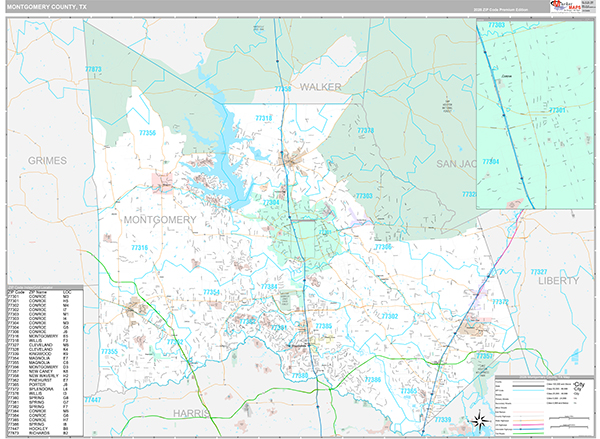Click the LIBERTY county label
This screenshot has width=600, height=439.
click(559, 281)
